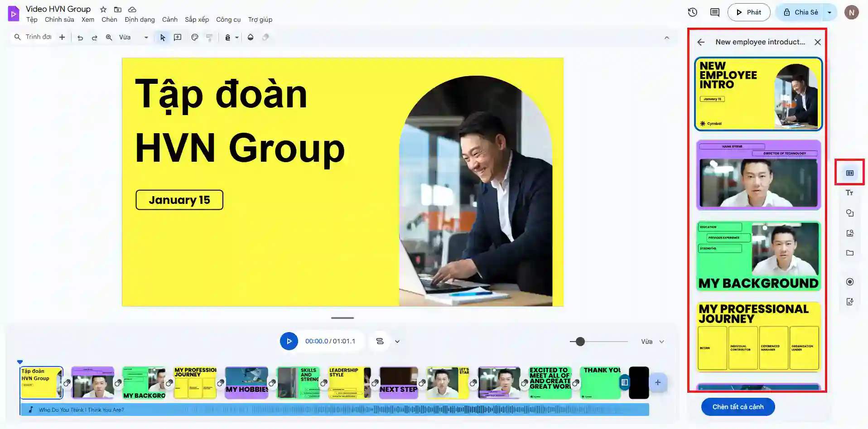Open the templates panel in the right sidebar
Image resolution: width=868 pixels, height=429 pixels.
click(x=849, y=173)
